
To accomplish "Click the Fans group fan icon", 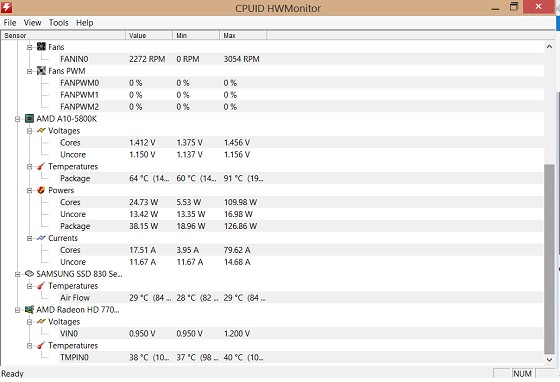I will tap(41, 47).
